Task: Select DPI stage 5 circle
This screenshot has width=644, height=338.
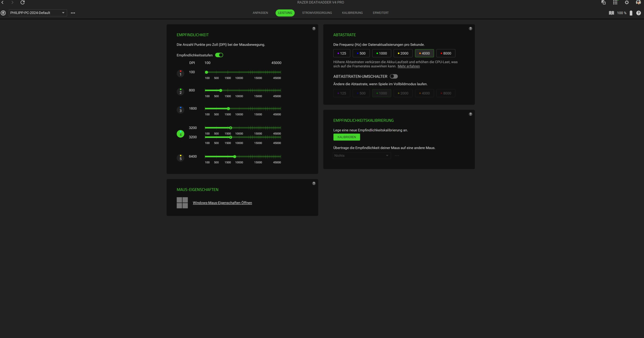Action: click(x=181, y=158)
